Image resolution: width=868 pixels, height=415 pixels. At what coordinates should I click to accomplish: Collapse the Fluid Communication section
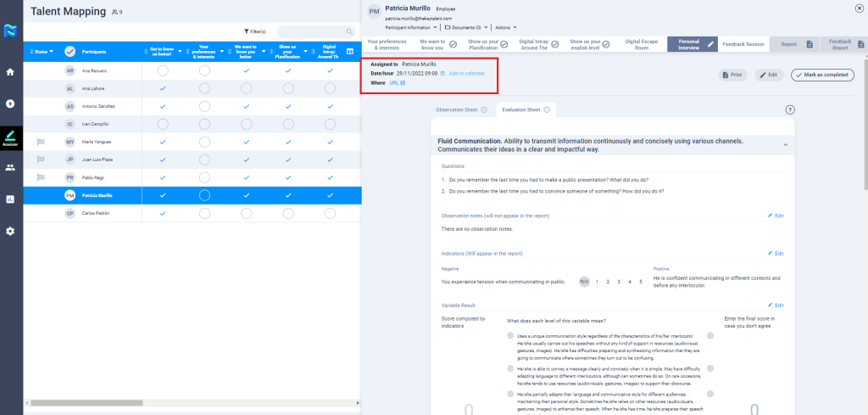coord(784,145)
